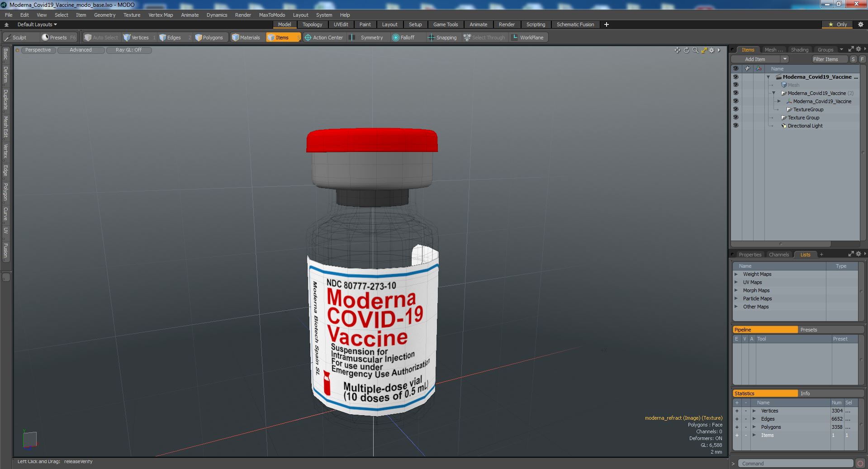This screenshot has height=469, width=868.
Task: Open Default Layouts dropdown
Action: point(37,24)
